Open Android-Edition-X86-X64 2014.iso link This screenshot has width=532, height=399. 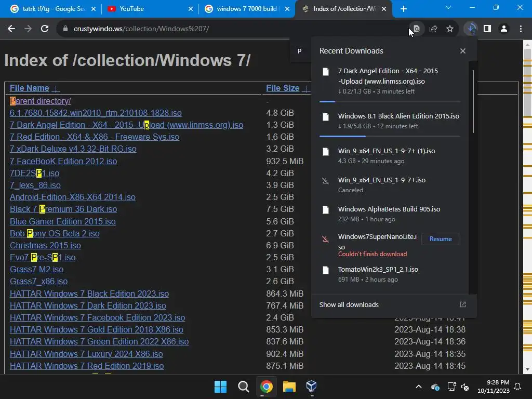pos(73,197)
